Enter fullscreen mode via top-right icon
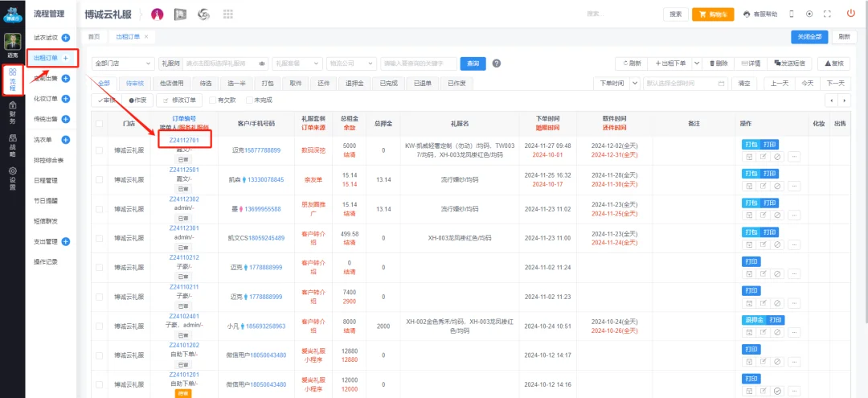This screenshot has height=398, width=868. tap(827, 14)
